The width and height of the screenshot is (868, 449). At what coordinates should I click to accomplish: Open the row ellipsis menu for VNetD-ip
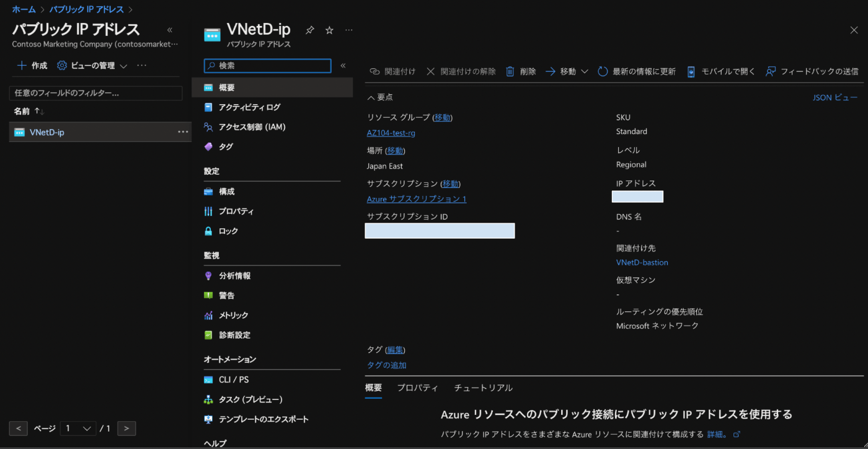tap(183, 132)
